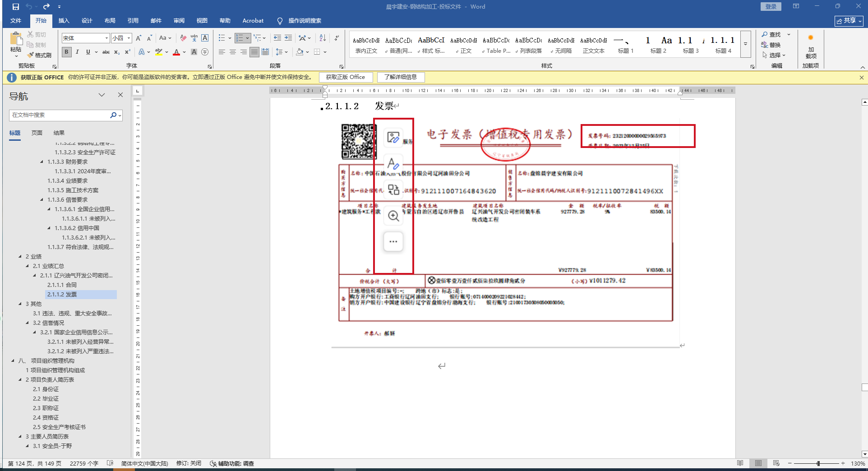The height and width of the screenshot is (471, 868).
Task: Toggle underline formatting
Action: coord(88,52)
